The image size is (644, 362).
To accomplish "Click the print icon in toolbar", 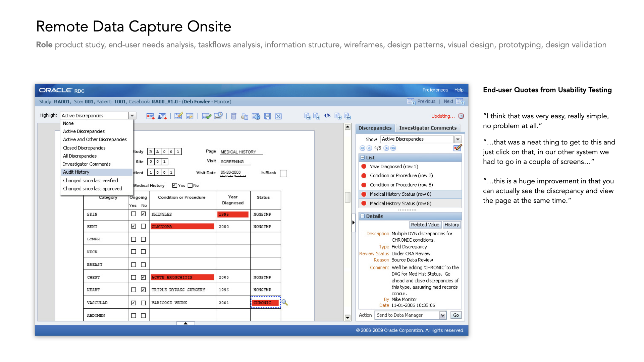I will [245, 116].
